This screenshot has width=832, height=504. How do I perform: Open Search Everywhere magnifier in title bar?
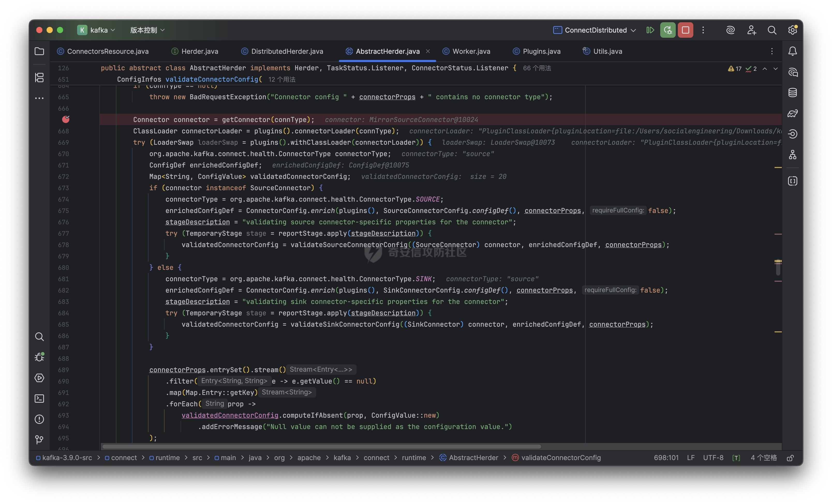click(772, 30)
